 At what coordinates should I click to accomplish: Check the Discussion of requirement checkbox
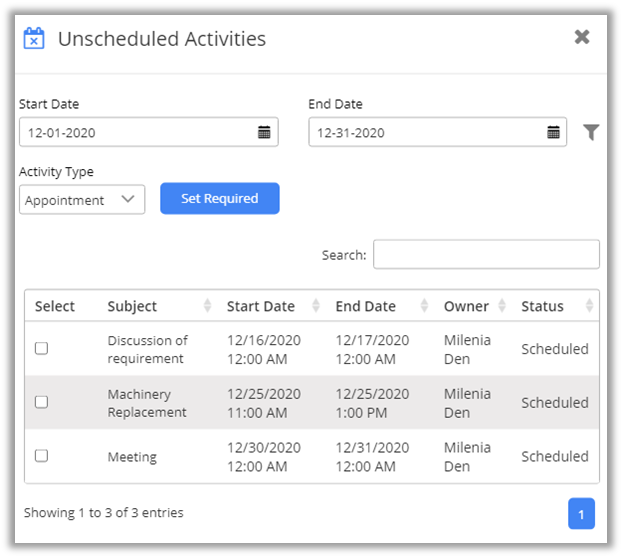click(x=41, y=348)
